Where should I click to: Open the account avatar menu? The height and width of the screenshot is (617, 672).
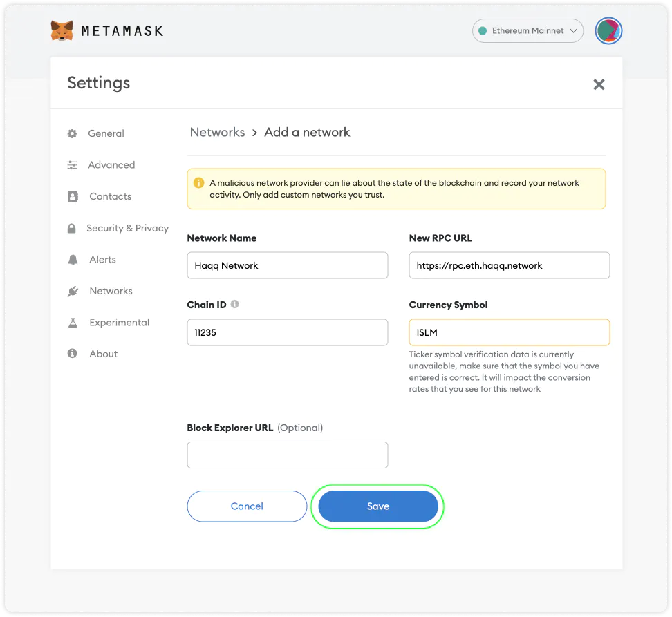click(608, 31)
